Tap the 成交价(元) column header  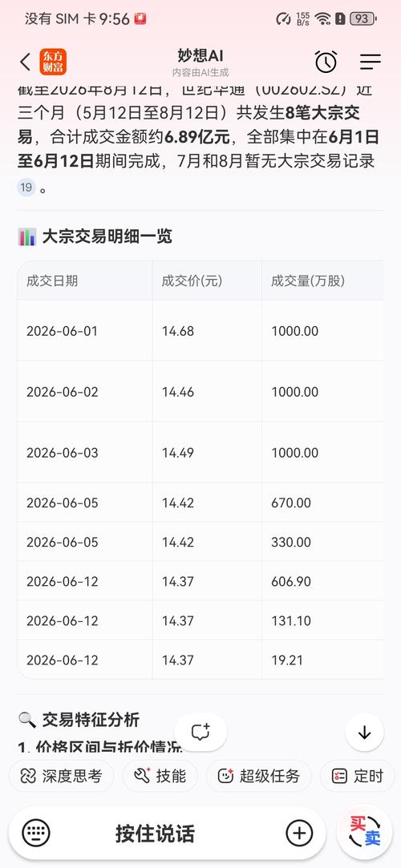point(192,281)
